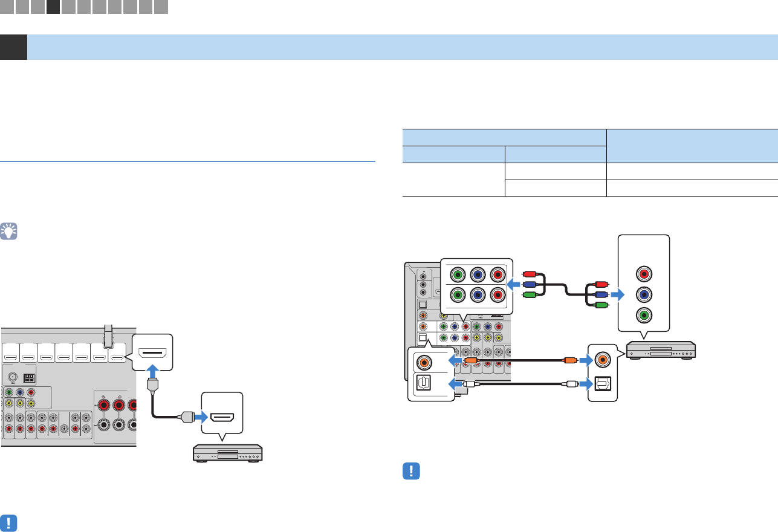778x532 pixels.
Task: Click the blue jack in the player's component callout
Action: pos(645,294)
